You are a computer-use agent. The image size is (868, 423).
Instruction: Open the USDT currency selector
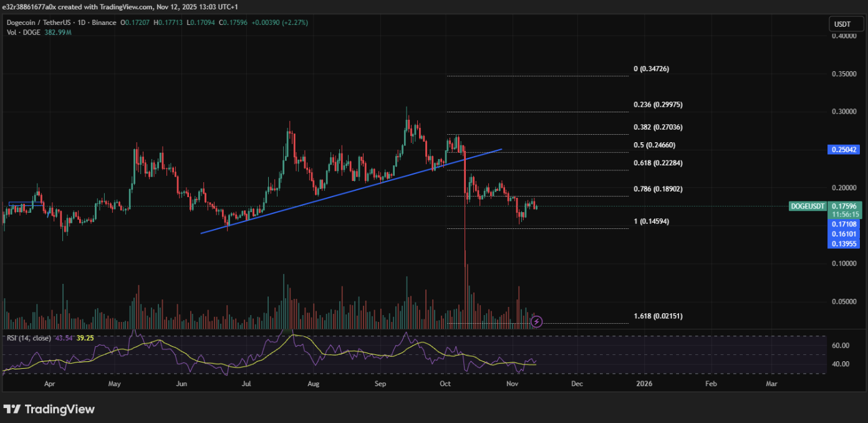point(846,23)
